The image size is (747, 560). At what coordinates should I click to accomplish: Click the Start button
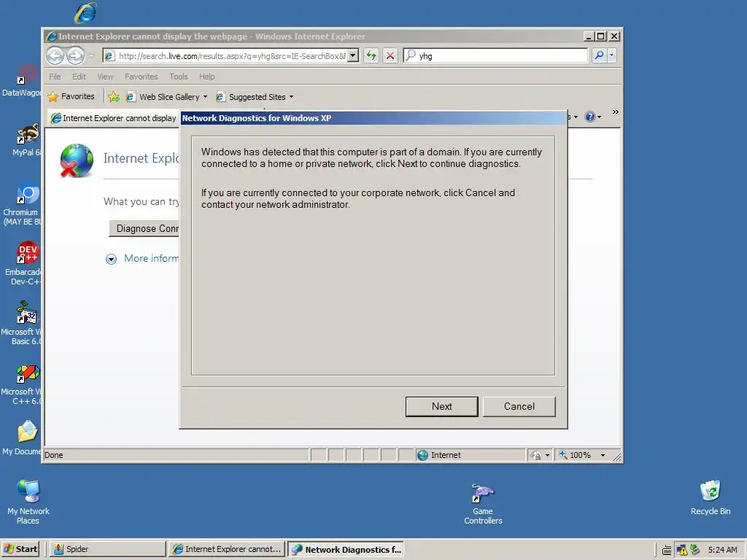(20, 549)
